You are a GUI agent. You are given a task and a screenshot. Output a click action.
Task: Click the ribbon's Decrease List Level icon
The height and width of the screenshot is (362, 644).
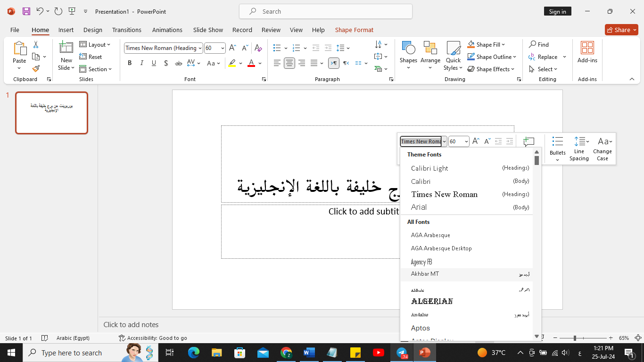click(x=316, y=48)
